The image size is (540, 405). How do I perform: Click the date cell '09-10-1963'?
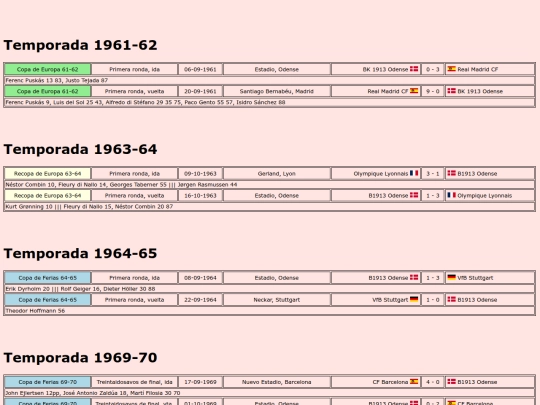[200, 174]
